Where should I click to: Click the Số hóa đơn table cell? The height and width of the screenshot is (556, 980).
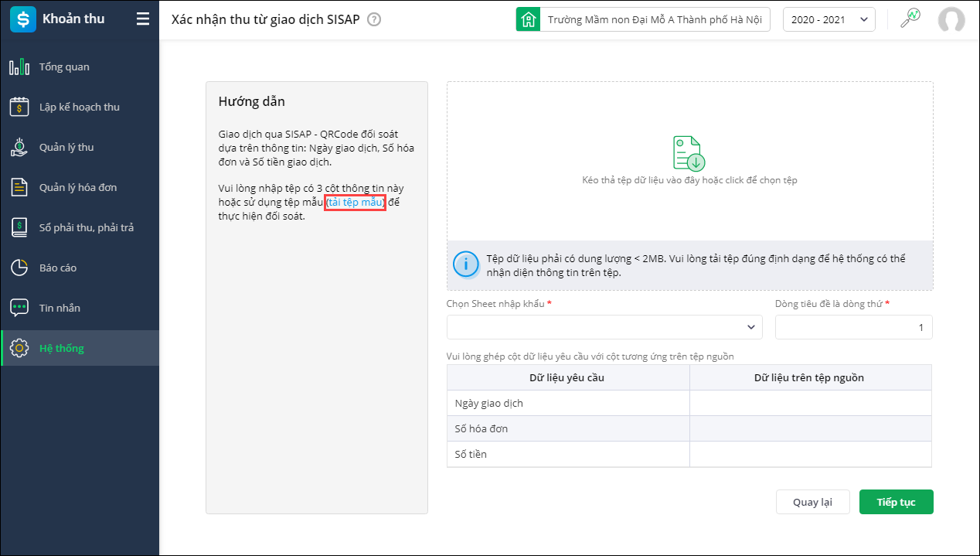[568, 428]
